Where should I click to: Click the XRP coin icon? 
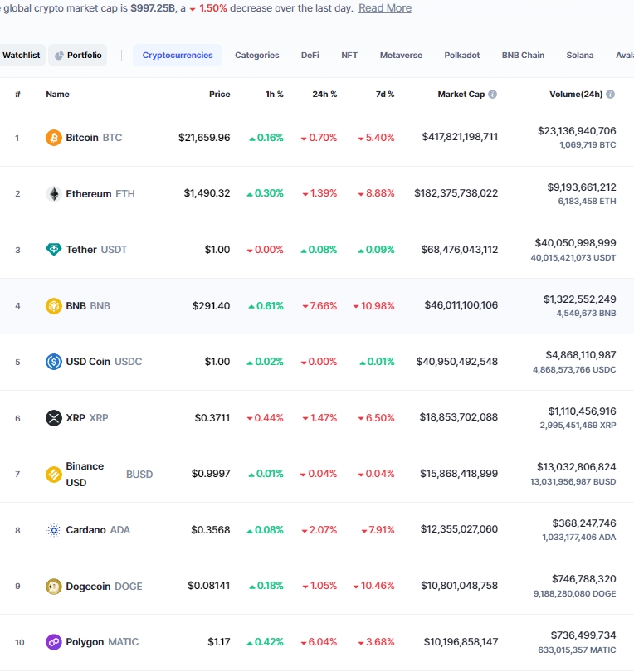click(53, 417)
